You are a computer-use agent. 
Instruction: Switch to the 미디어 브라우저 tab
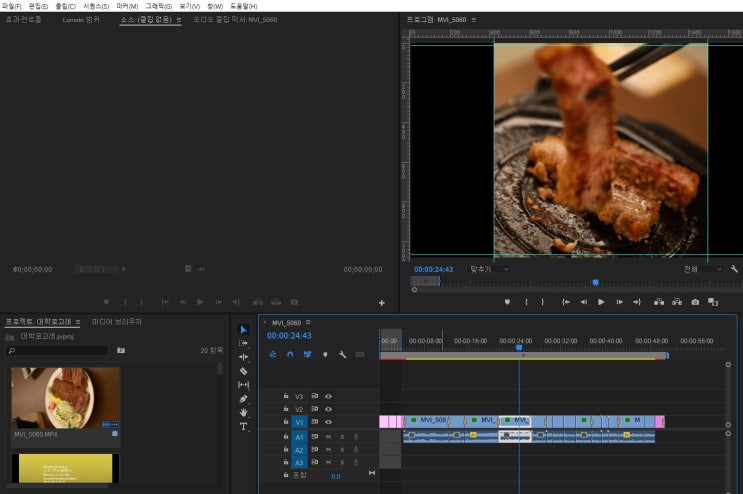tap(117, 322)
